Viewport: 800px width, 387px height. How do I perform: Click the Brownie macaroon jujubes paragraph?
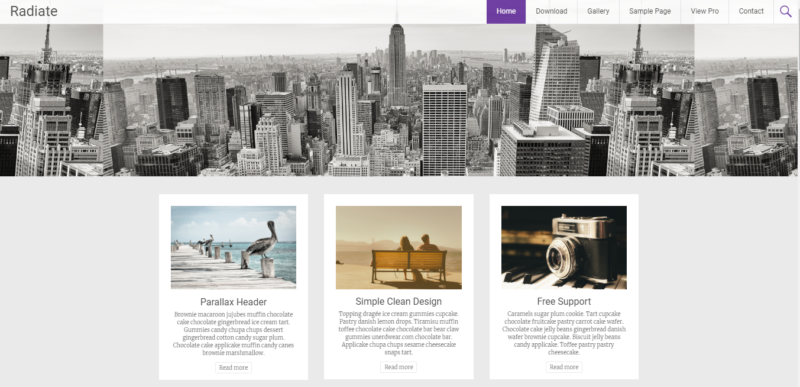click(233, 333)
